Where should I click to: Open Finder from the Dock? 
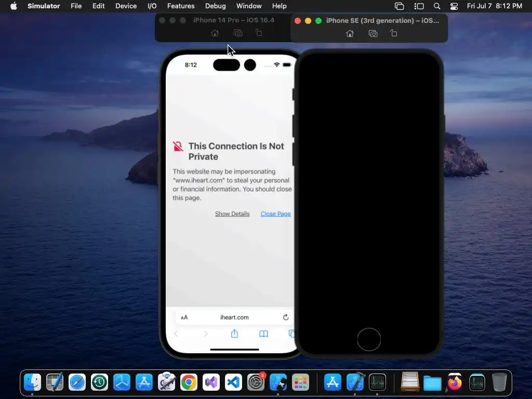(x=33, y=382)
